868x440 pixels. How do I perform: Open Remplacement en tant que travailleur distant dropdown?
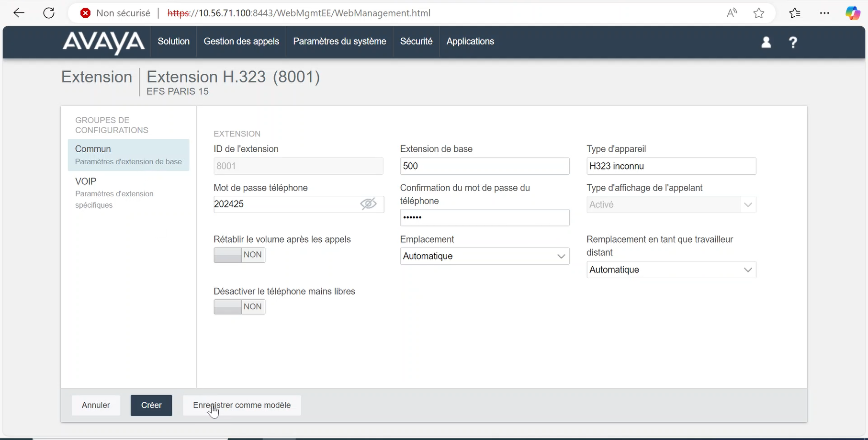[x=671, y=270]
